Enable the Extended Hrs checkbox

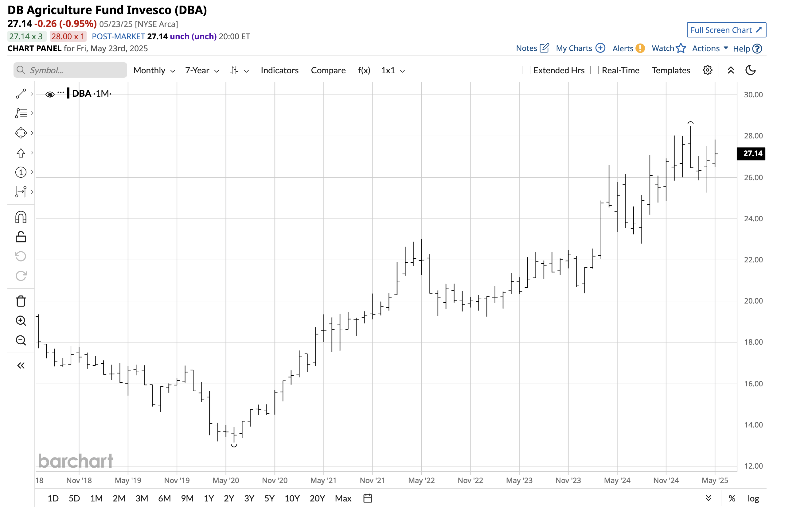click(x=525, y=70)
